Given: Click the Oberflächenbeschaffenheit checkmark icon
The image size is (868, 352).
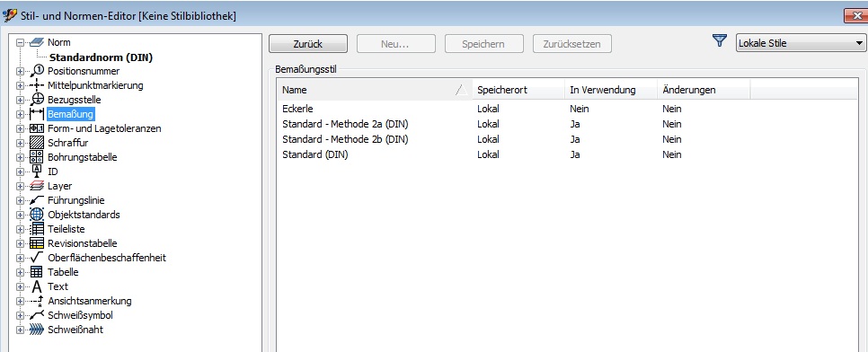Looking at the screenshot, I should (x=37, y=258).
